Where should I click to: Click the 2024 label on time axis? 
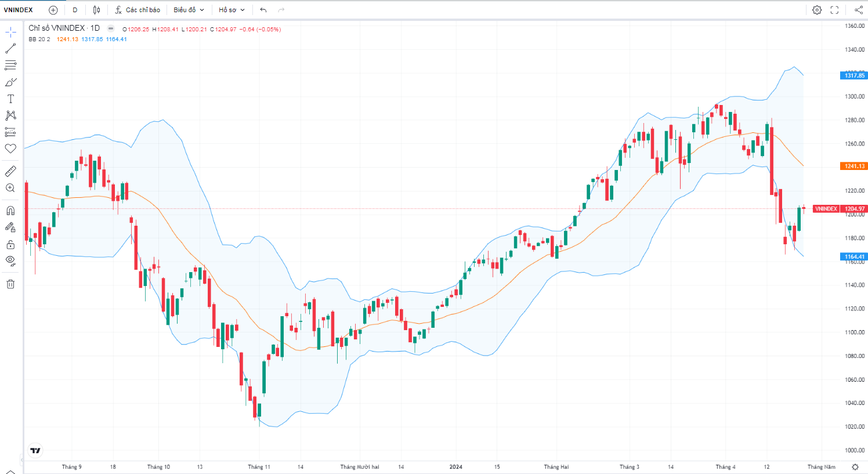(456, 467)
